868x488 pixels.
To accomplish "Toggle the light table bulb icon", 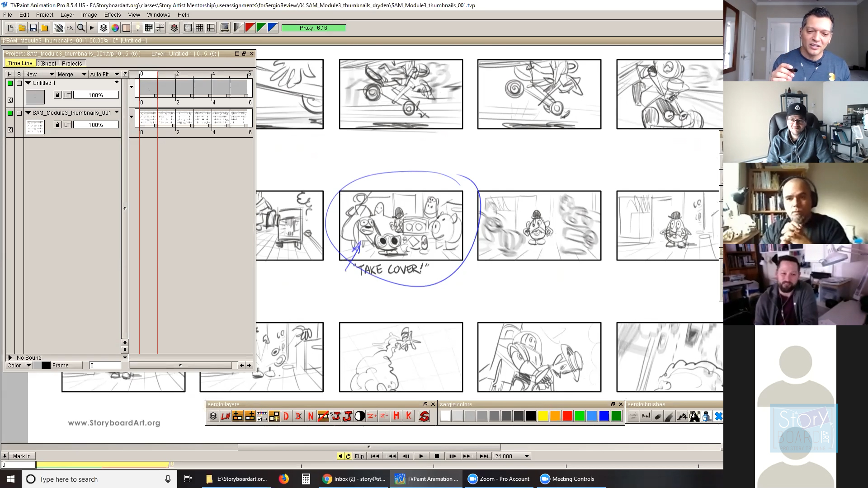I will pos(137,28).
